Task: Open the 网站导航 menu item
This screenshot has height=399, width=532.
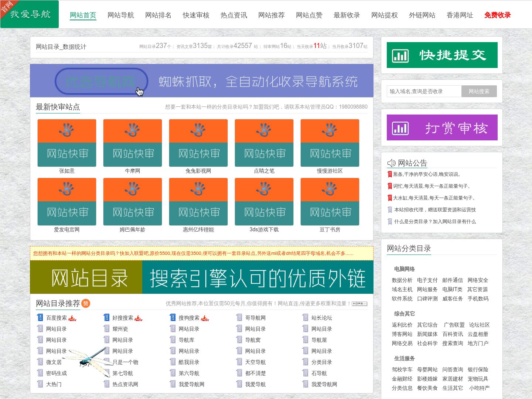Action: click(x=121, y=15)
